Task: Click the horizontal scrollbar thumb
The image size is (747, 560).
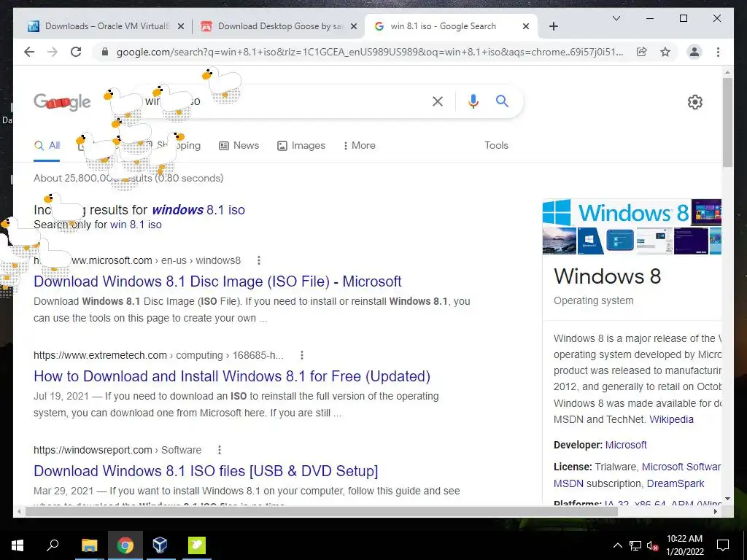Action: pos(322,511)
